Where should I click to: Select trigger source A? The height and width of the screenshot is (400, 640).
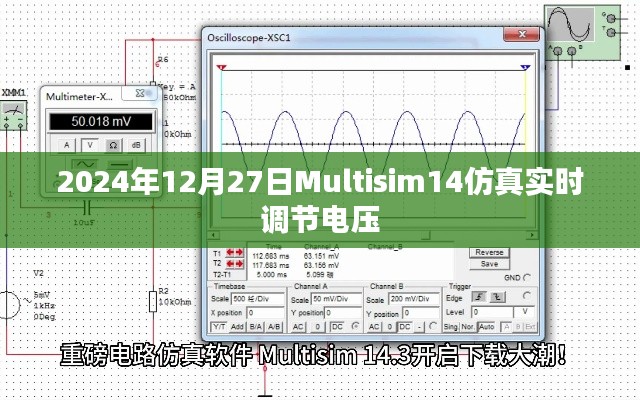[x=507, y=327]
